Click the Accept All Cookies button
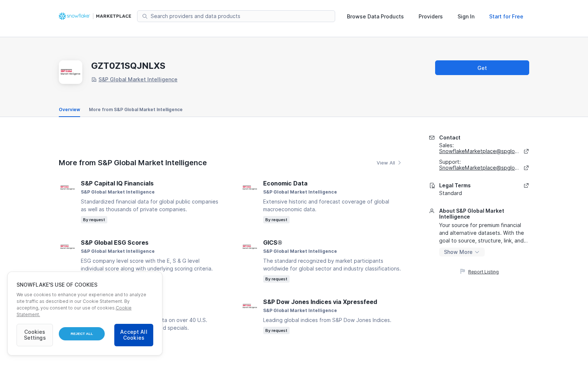 click(x=134, y=335)
